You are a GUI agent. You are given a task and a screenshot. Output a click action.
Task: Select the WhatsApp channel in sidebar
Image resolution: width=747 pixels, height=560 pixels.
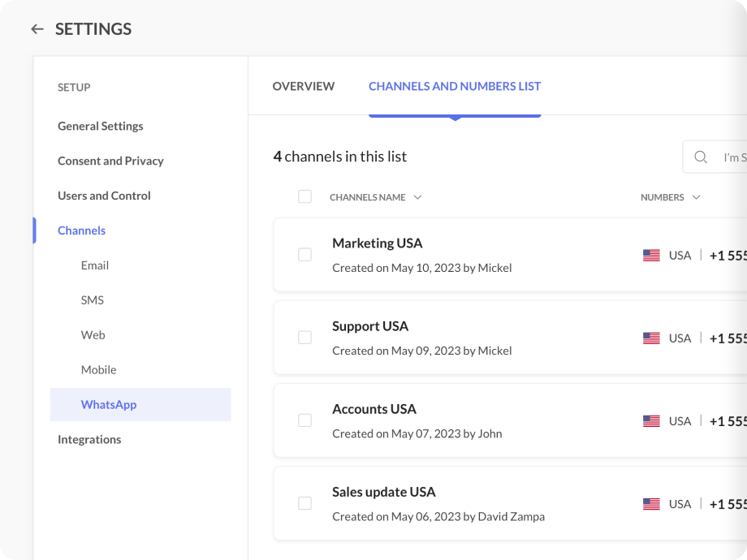click(109, 404)
